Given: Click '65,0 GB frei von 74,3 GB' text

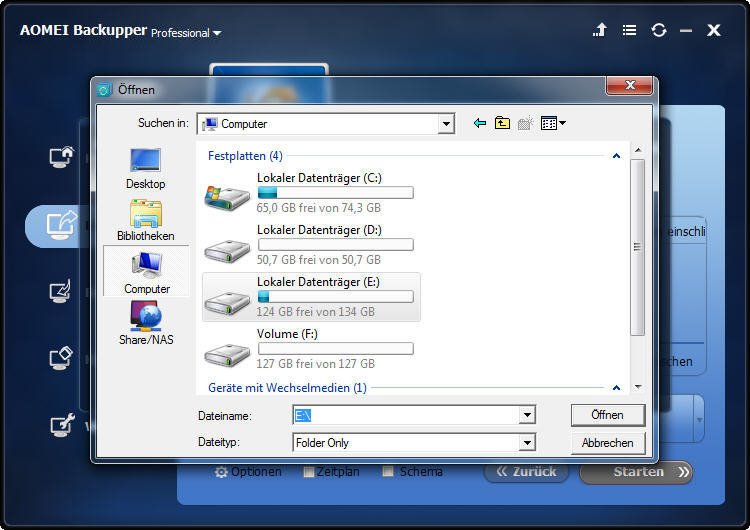Looking at the screenshot, I should [319, 208].
